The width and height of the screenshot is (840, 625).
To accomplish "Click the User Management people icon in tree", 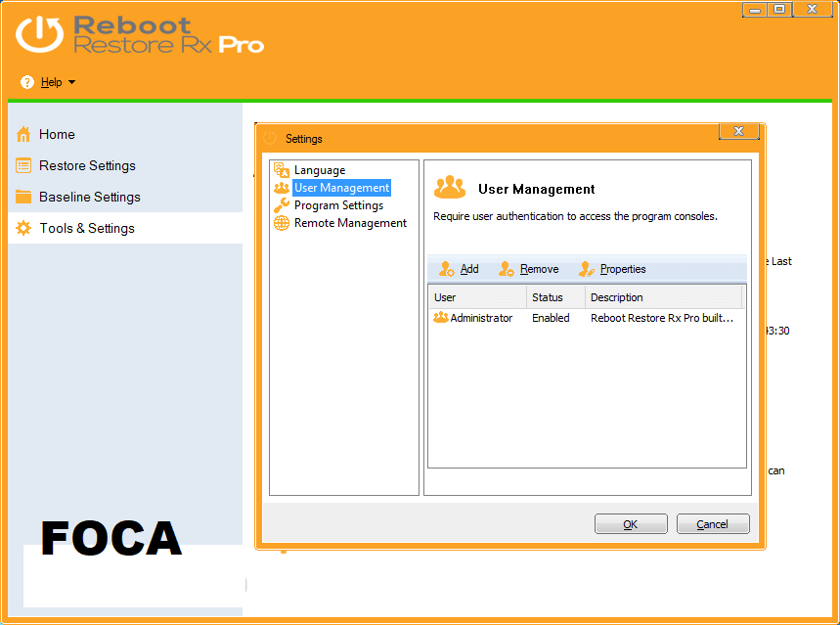I will click(282, 188).
